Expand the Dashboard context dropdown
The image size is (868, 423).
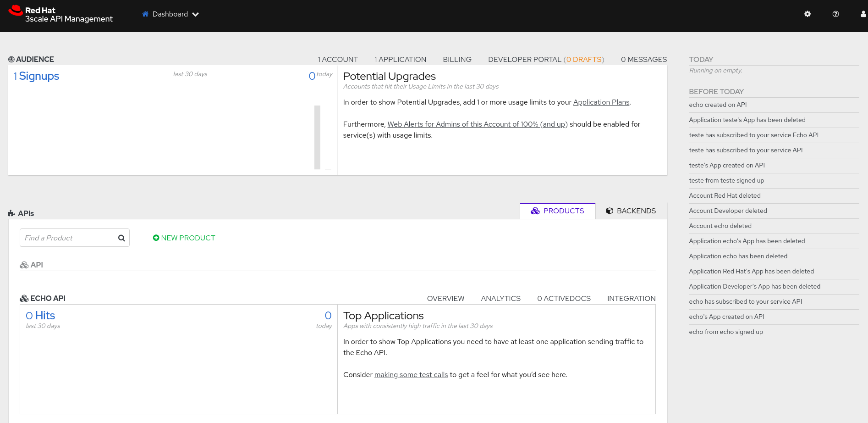pos(170,14)
